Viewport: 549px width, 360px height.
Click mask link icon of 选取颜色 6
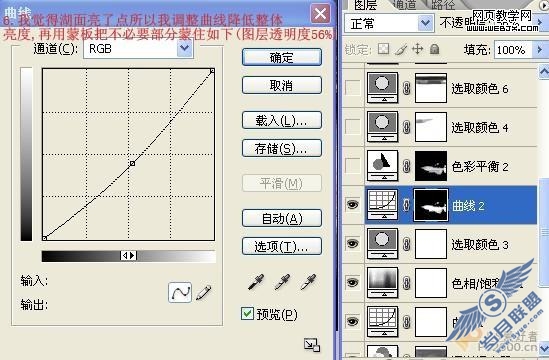pos(406,88)
